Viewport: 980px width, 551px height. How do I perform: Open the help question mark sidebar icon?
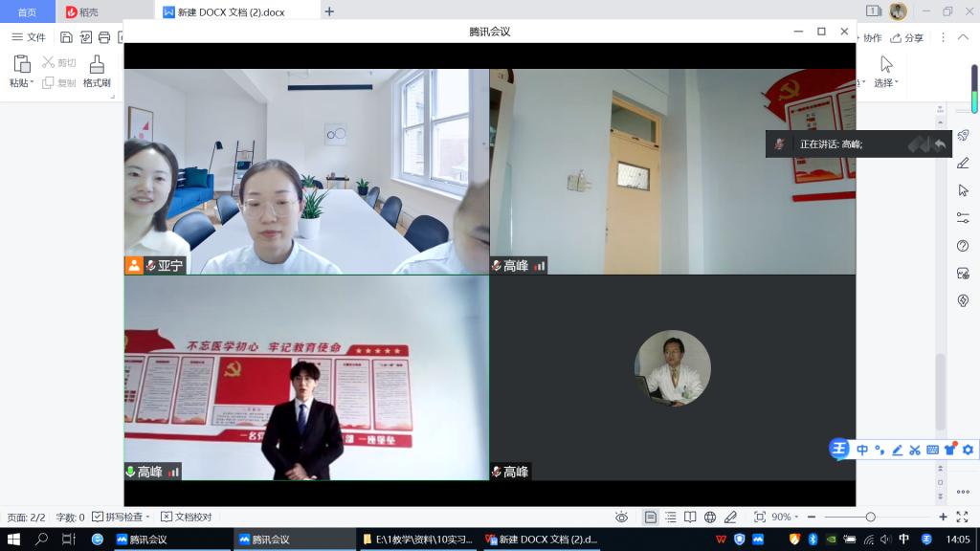[964, 246]
